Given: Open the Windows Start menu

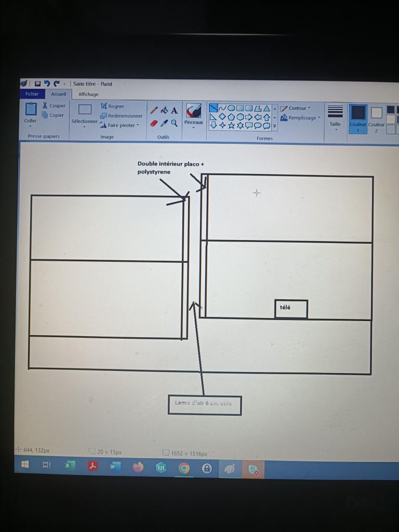Looking at the screenshot, I should [25, 464].
